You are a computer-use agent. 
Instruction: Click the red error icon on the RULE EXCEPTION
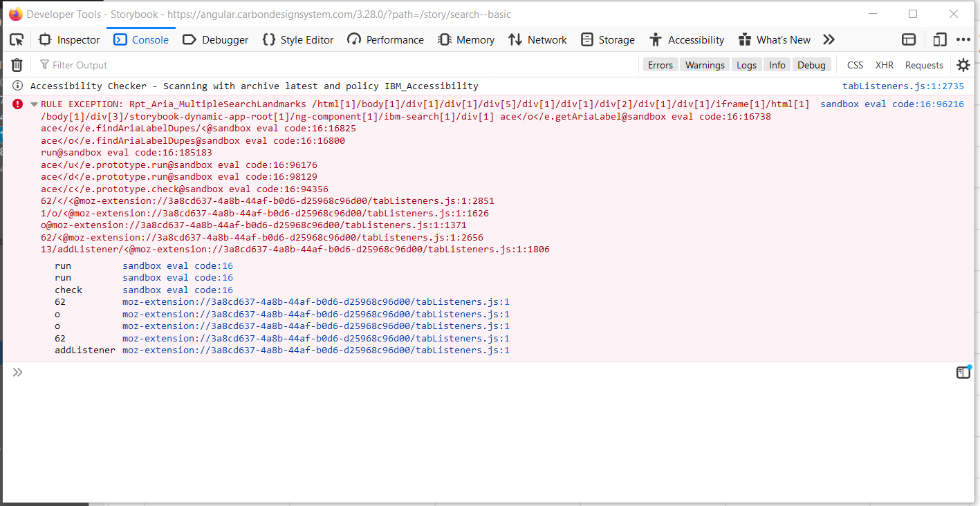click(17, 104)
